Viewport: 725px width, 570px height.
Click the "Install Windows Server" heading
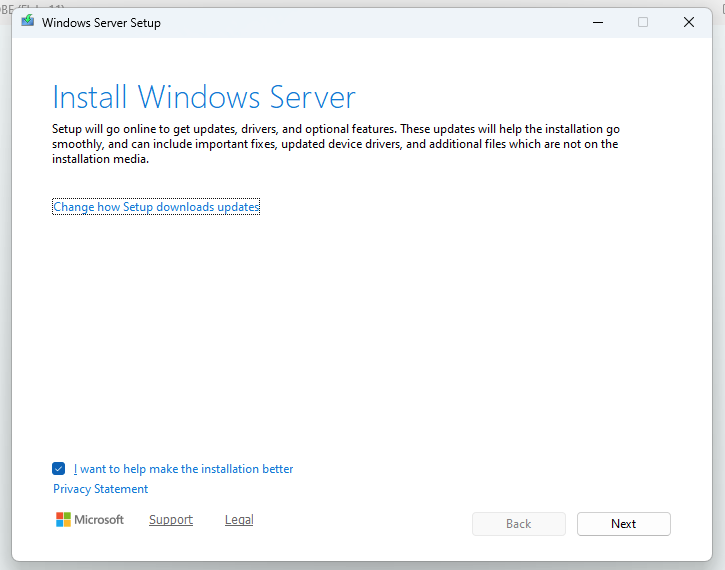click(x=203, y=97)
